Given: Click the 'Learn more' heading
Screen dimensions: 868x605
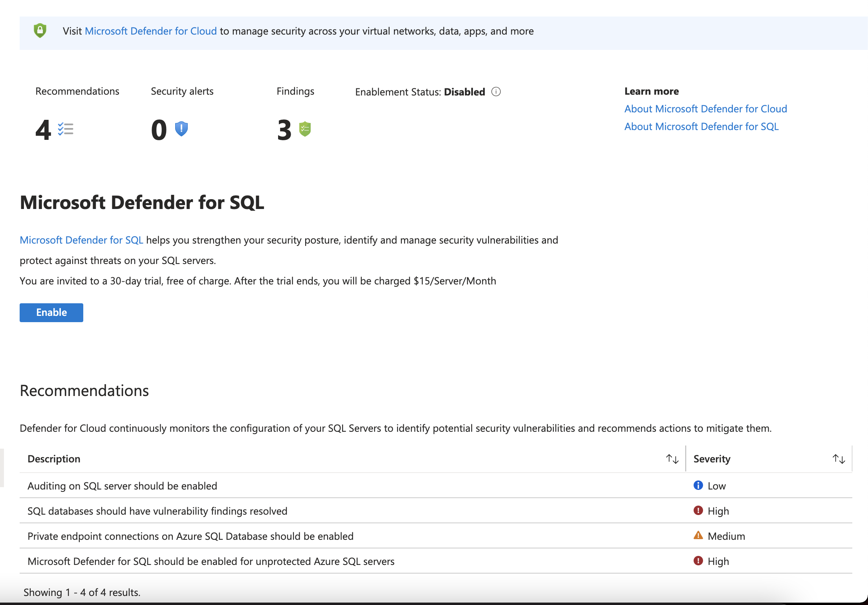Looking at the screenshot, I should coord(652,91).
